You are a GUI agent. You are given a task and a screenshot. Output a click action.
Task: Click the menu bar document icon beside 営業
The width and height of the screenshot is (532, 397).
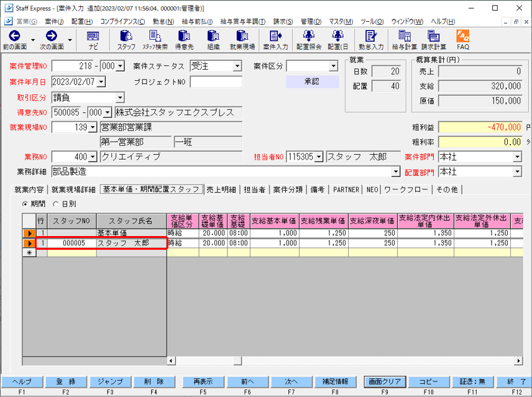click(9, 21)
